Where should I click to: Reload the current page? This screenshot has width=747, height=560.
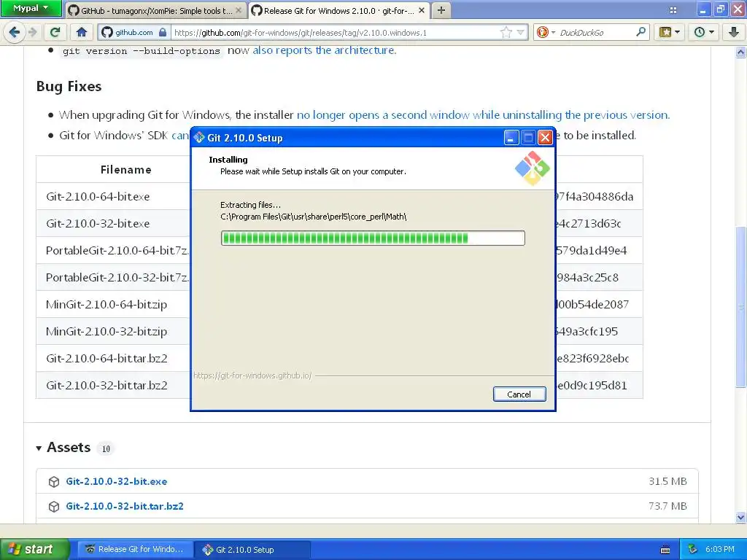[x=55, y=32]
